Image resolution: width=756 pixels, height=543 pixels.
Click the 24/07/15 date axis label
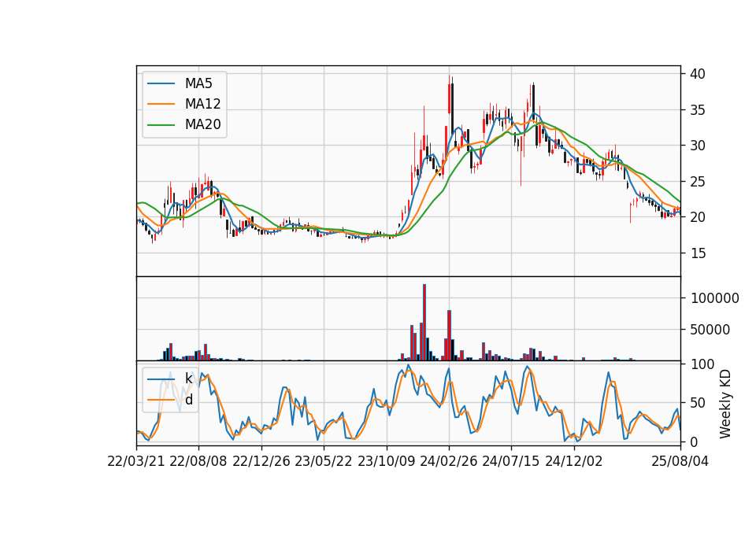(x=511, y=461)
